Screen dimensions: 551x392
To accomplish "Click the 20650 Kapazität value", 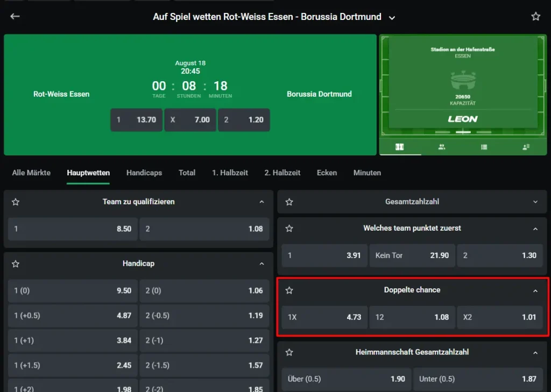I will click(x=462, y=97).
